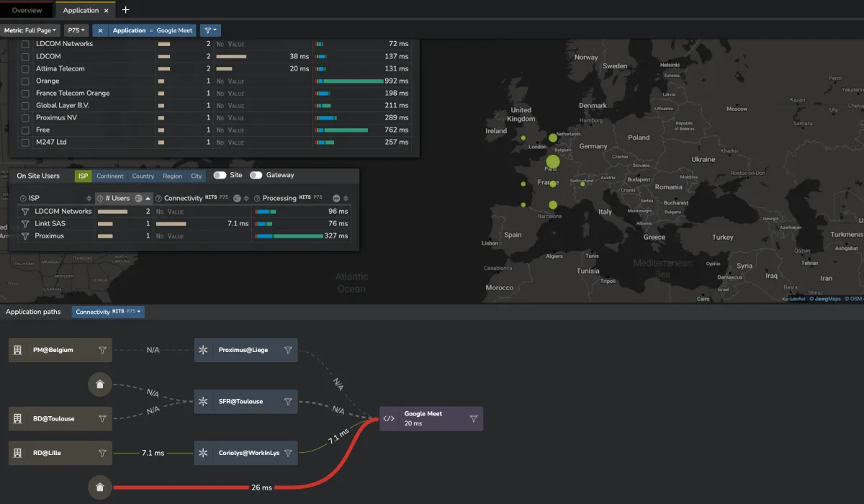Open the # Users column options icon

(x=138, y=198)
